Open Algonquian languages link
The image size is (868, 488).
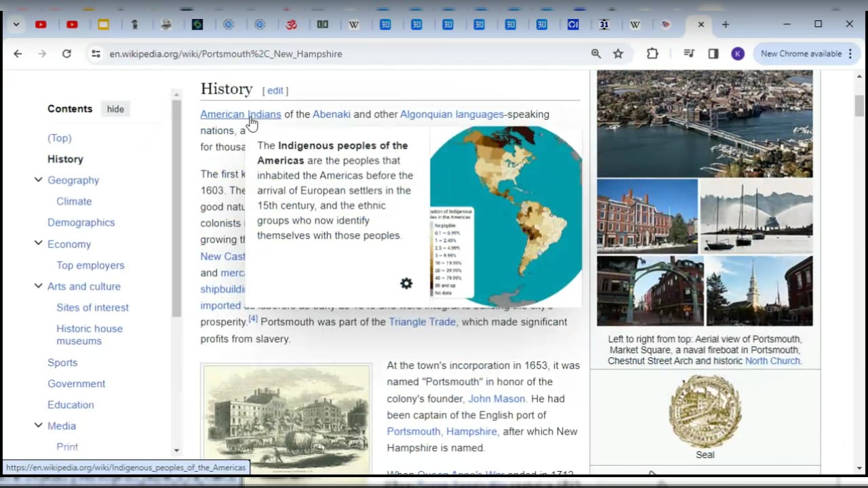[452, 115]
